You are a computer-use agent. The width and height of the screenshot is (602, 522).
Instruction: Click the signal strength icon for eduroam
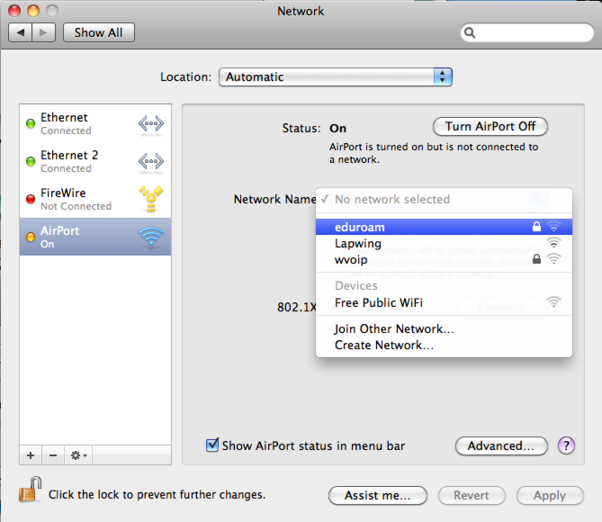554,226
